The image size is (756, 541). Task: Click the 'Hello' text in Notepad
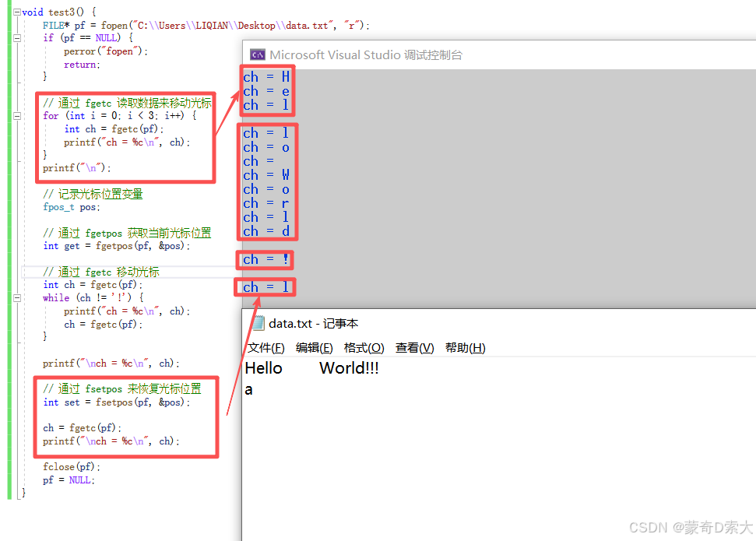coord(264,368)
